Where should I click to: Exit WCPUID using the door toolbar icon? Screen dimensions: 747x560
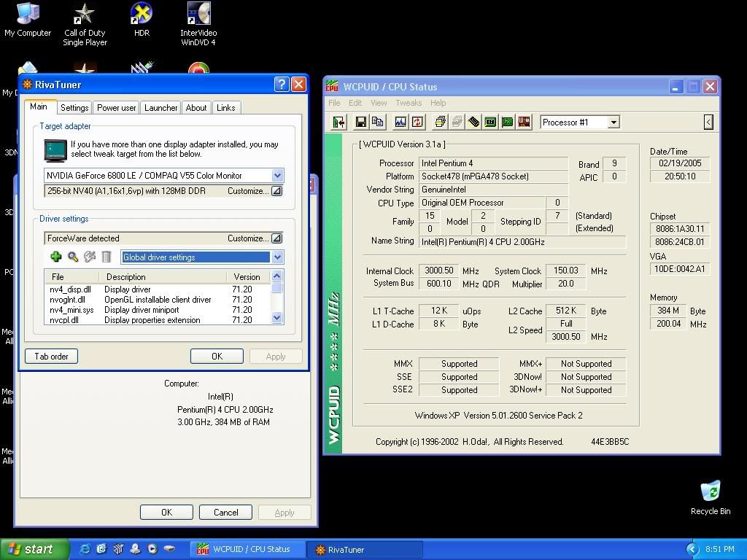coord(338,122)
